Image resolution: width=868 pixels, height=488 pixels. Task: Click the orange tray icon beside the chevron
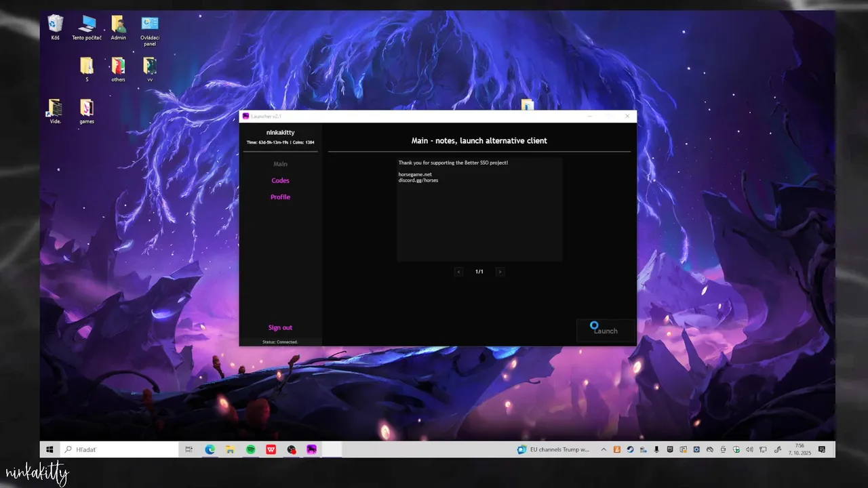(617, 449)
